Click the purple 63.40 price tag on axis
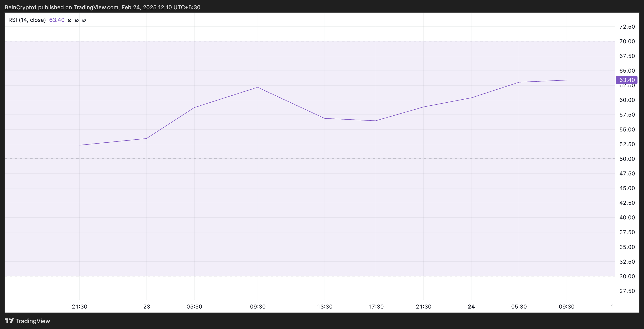Image resolution: width=644 pixels, height=329 pixels. tap(627, 80)
